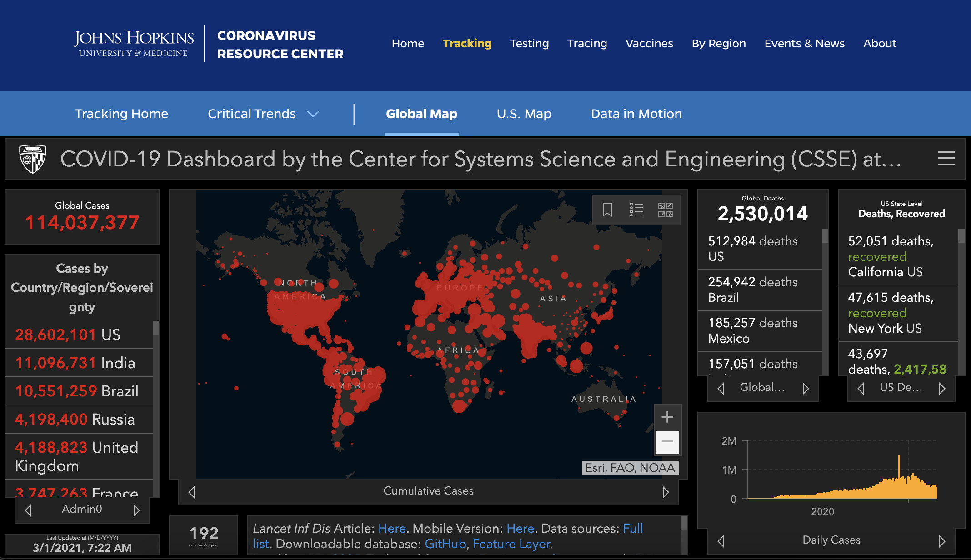Open the map legend list icon

point(636,210)
